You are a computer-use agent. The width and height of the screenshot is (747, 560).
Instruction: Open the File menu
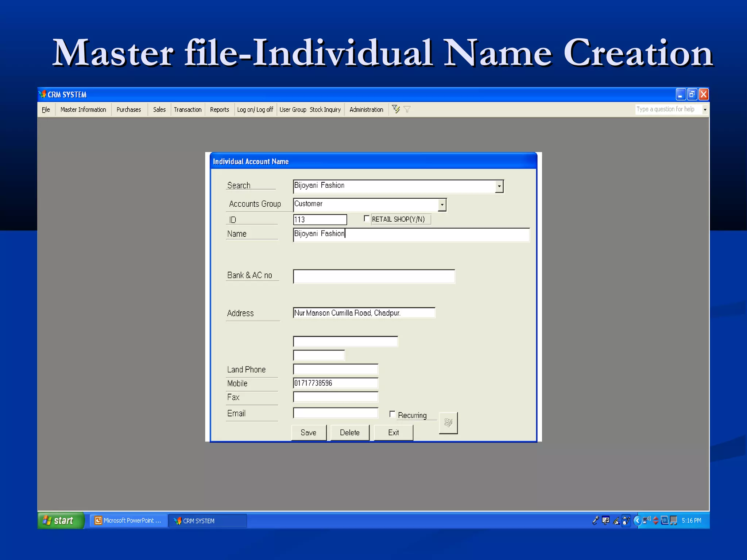point(46,109)
